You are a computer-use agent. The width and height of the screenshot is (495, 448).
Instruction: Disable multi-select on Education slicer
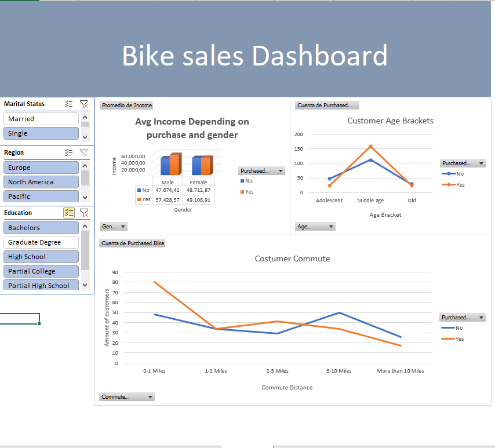tap(68, 213)
